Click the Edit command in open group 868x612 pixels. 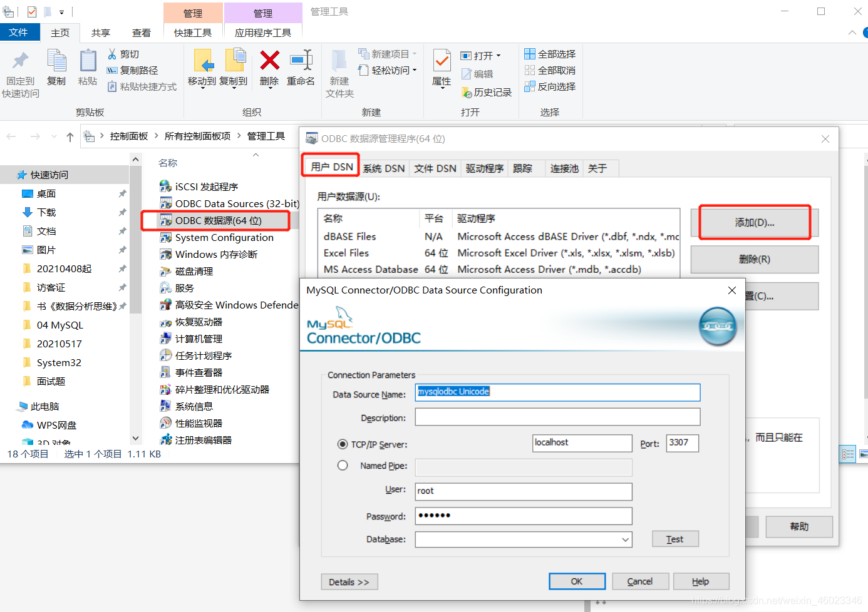(477, 74)
